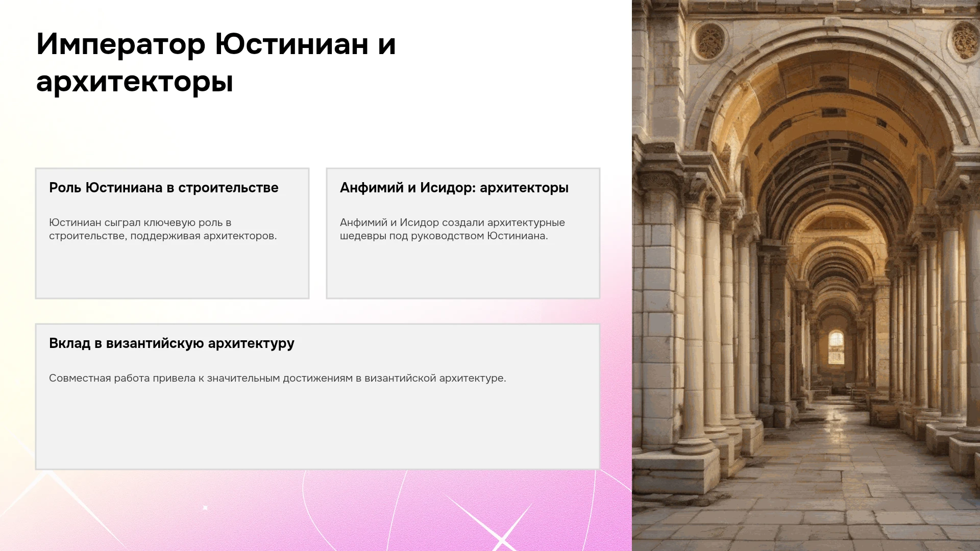This screenshot has width=980, height=551.
Task: Select the heading 'Анфимий и Исидор: архитекторы'
Action: [454, 188]
